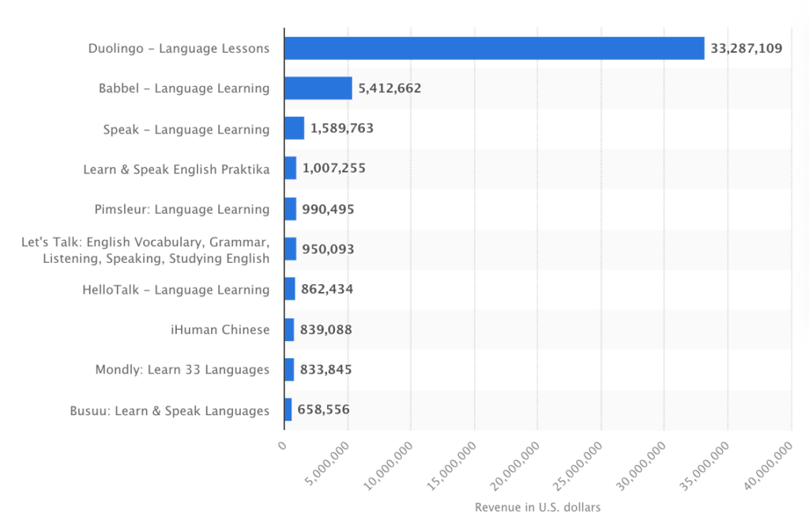Click the value 658,556
Image resolution: width=809 pixels, height=532 pixels.
[x=323, y=410]
